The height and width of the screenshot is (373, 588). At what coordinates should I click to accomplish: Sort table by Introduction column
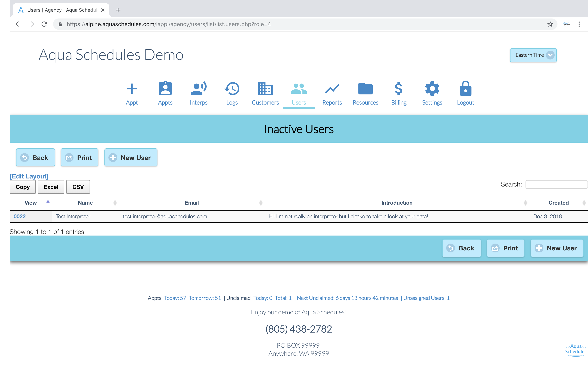(397, 203)
